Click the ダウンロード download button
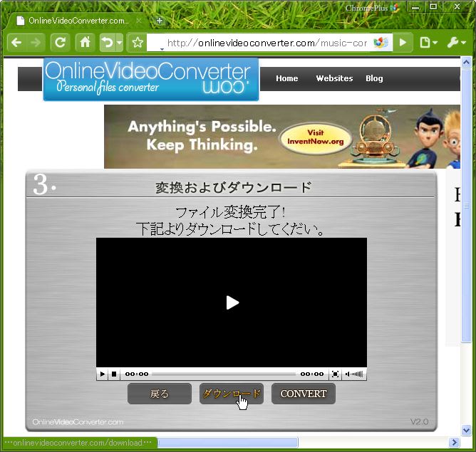476x452 pixels. (232, 394)
